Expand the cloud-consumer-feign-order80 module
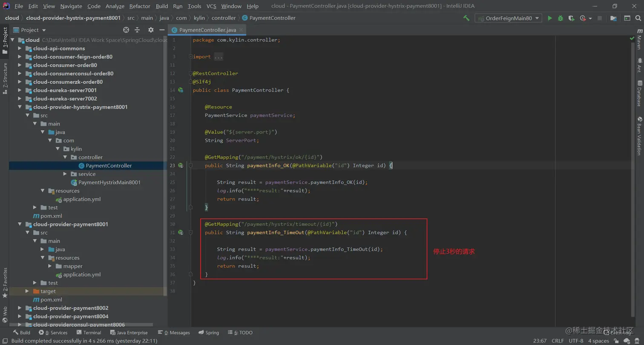This screenshot has height=345, width=644. (20, 57)
